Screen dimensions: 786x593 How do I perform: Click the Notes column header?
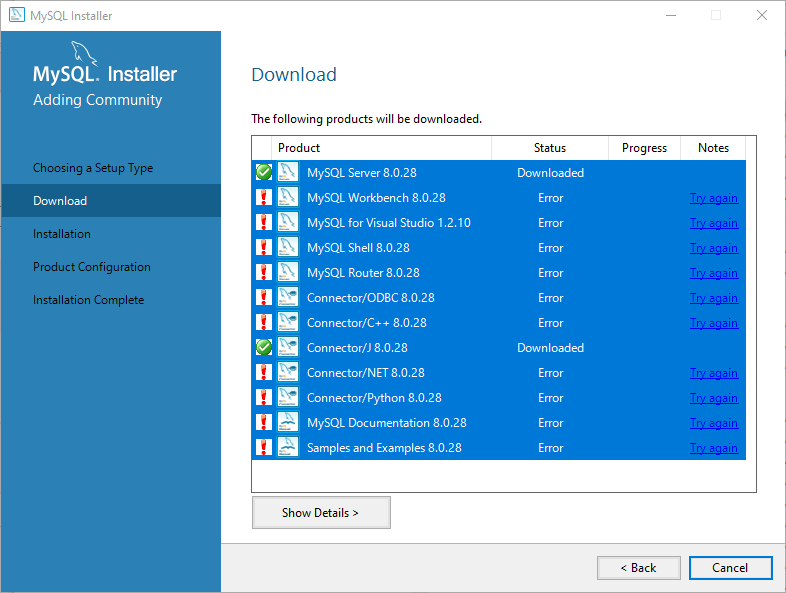click(x=713, y=148)
